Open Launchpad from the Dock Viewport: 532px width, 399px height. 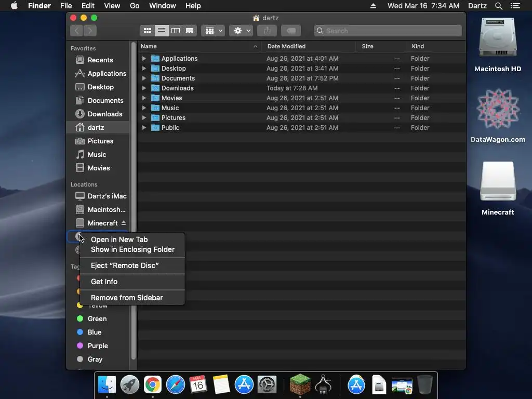pyautogui.click(x=129, y=385)
